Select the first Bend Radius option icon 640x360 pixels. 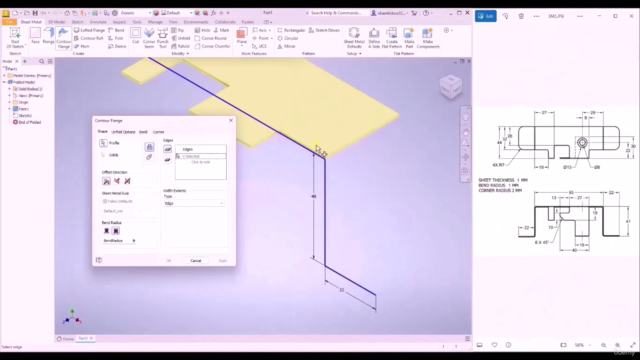(x=107, y=231)
